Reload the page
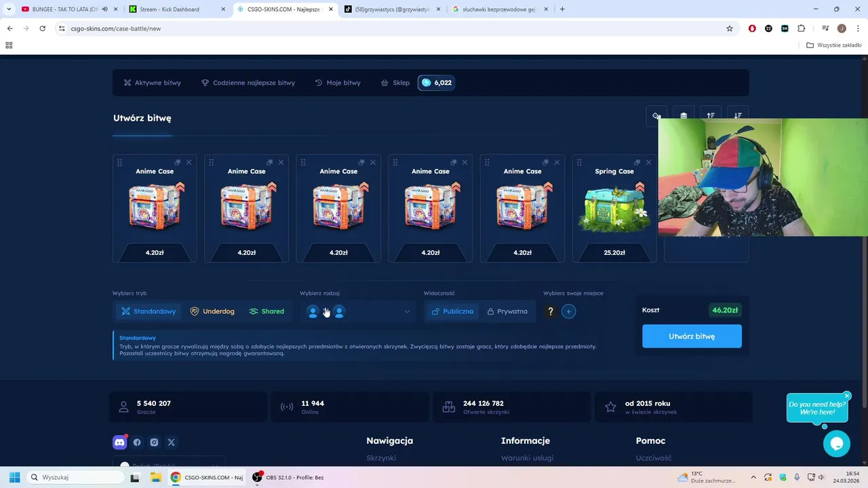 (x=42, y=28)
